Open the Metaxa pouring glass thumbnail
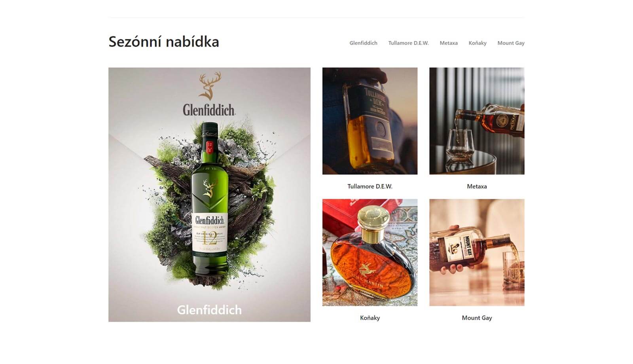Viewport: 633px width, 364px height. [x=477, y=121]
